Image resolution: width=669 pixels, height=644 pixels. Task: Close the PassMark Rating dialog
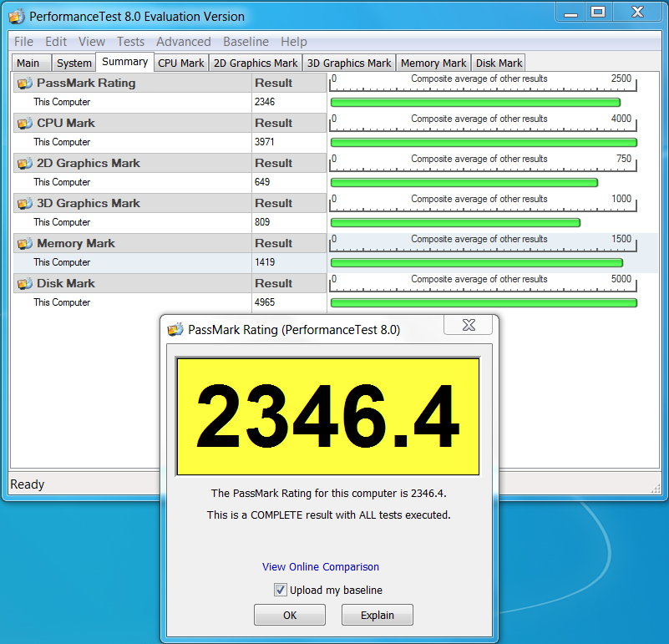pos(469,325)
